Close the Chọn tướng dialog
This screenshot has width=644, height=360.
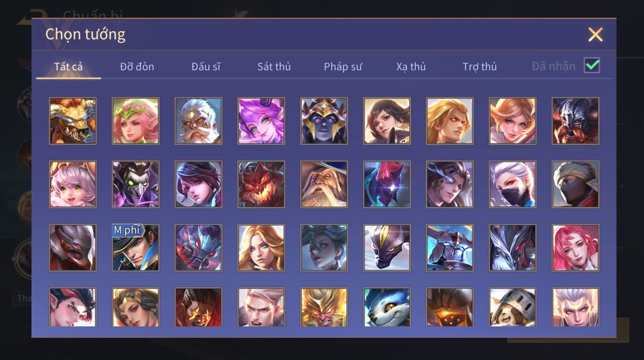coord(595,35)
